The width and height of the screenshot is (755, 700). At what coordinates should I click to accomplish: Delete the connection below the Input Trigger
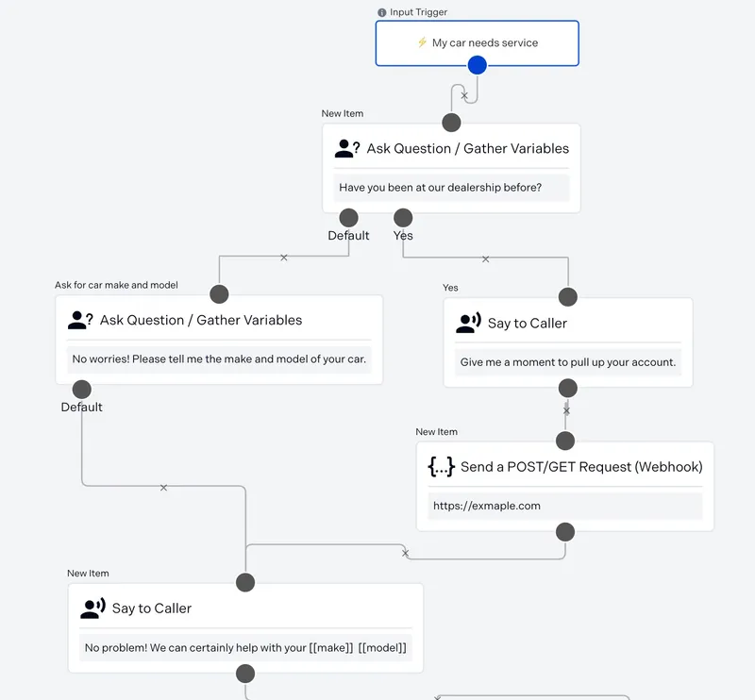click(463, 95)
